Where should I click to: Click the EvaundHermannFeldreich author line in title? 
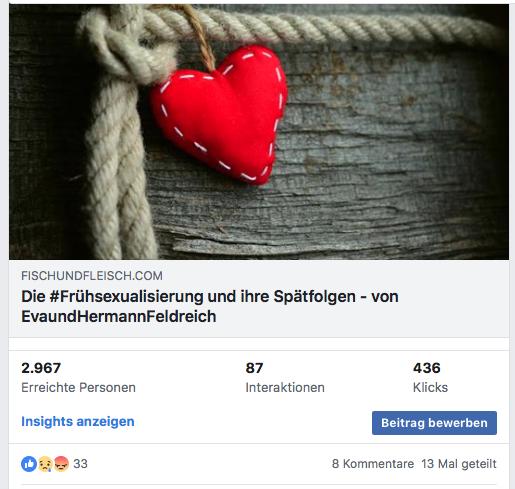coord(119,316)
